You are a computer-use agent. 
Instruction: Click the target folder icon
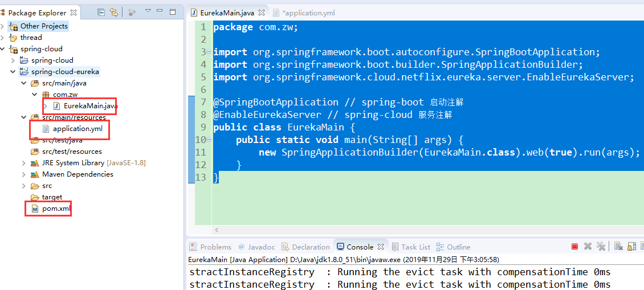point(35,198)
